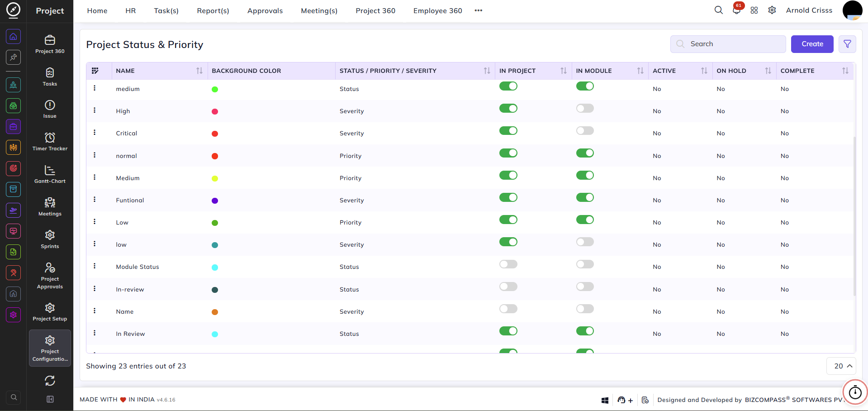The width and height of the screenshot is (868, 411).
Task: Click the orange color dot for the Name row
Action: point(215,312)
